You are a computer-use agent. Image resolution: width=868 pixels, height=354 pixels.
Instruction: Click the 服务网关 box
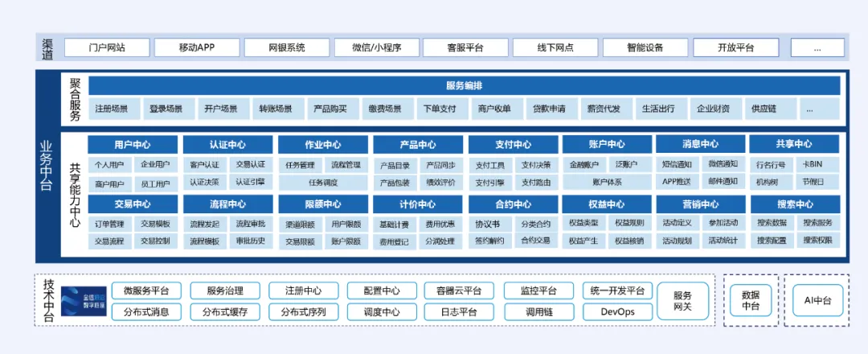682,301
